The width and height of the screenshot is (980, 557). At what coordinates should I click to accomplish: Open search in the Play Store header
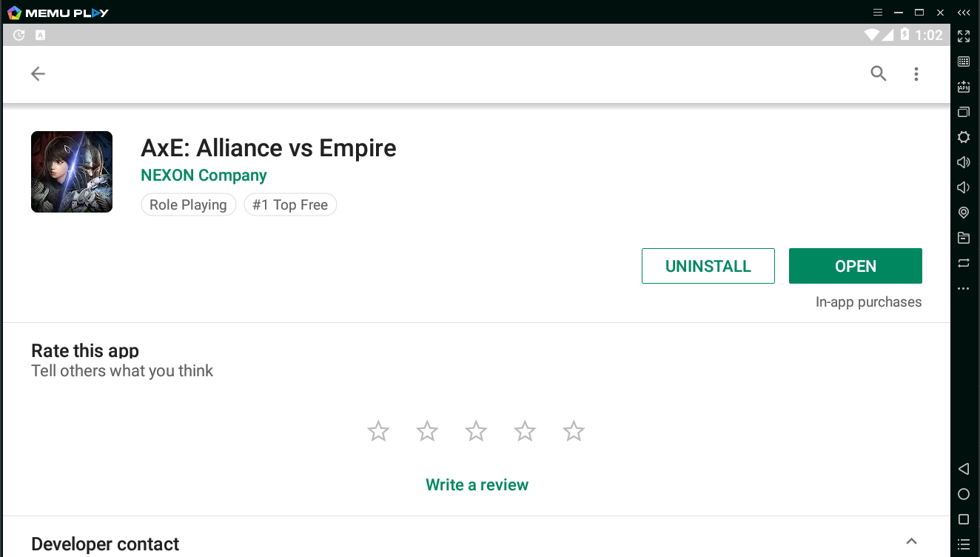pyautogui.click(x=878, y=73)
